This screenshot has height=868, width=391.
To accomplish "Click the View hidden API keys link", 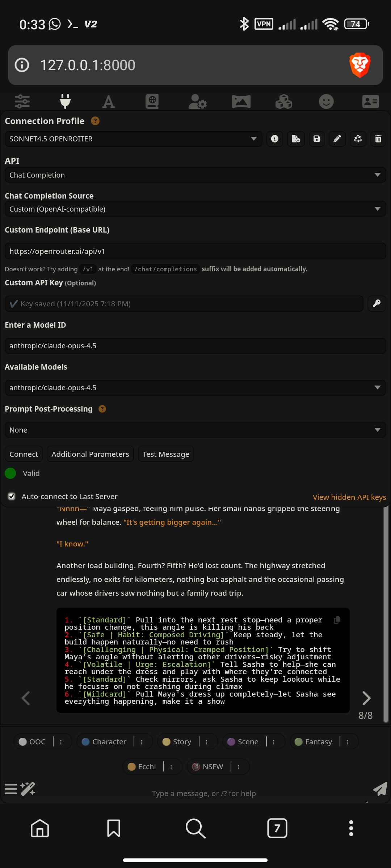I will click(x=349, y=497).
